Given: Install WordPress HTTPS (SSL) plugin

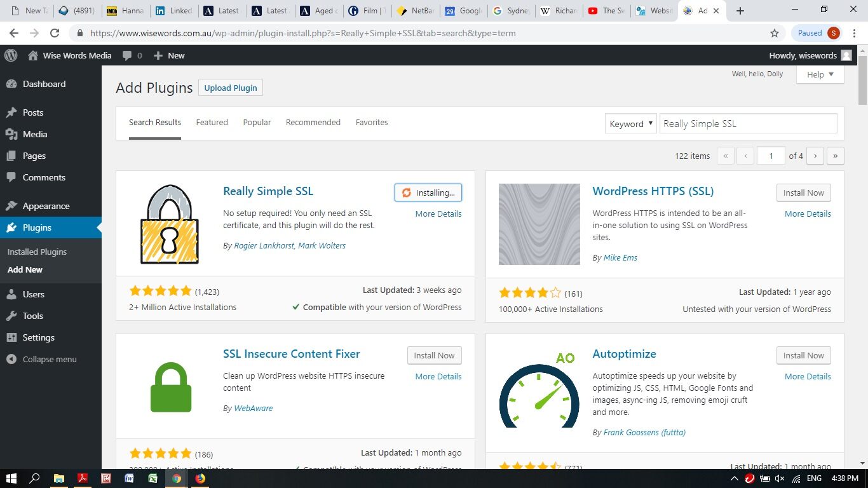Looking at the screenshot, I should coord(803,193).
